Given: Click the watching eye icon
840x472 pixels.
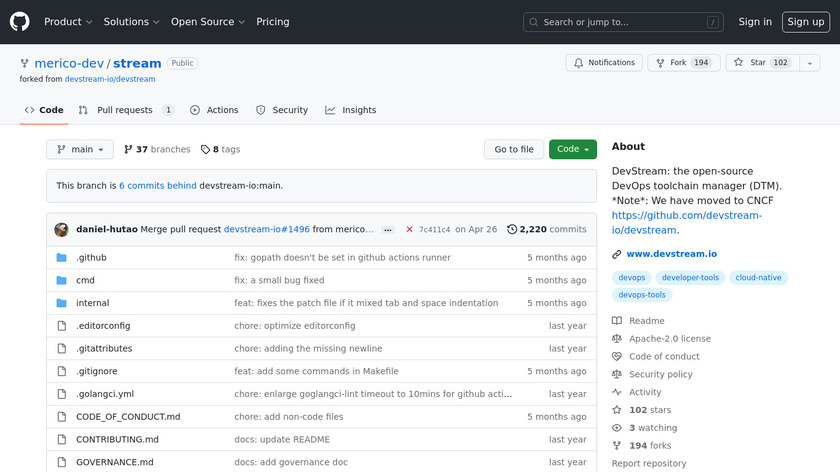Looking at the screenshot, I should coord(617,428).
